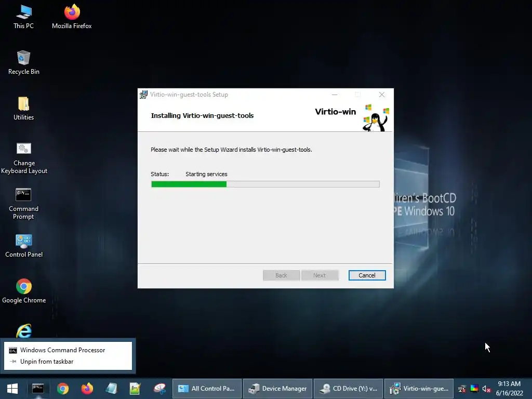The width and height of the screenshot is (532, 399).
Task: Launch Google Chrome from desktop
Action: tap(24, 291)
